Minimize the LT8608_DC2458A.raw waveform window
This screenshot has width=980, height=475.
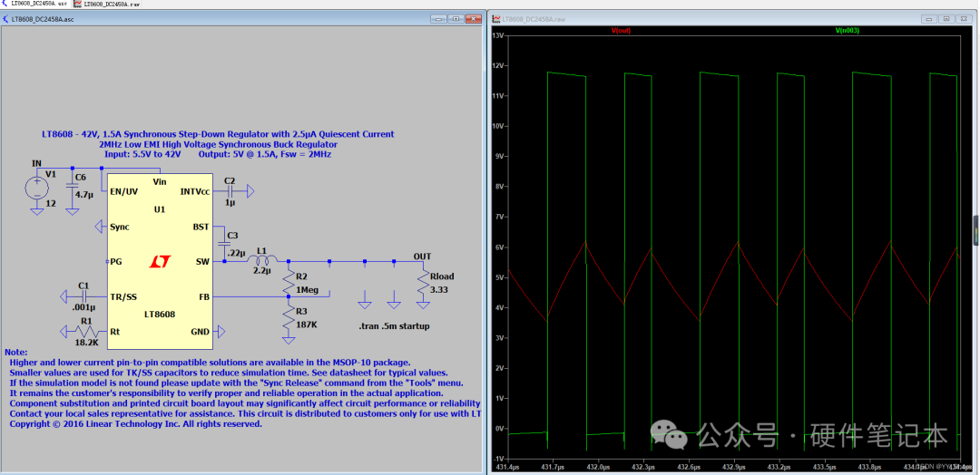pyautogui.click(x=927, y=18)
